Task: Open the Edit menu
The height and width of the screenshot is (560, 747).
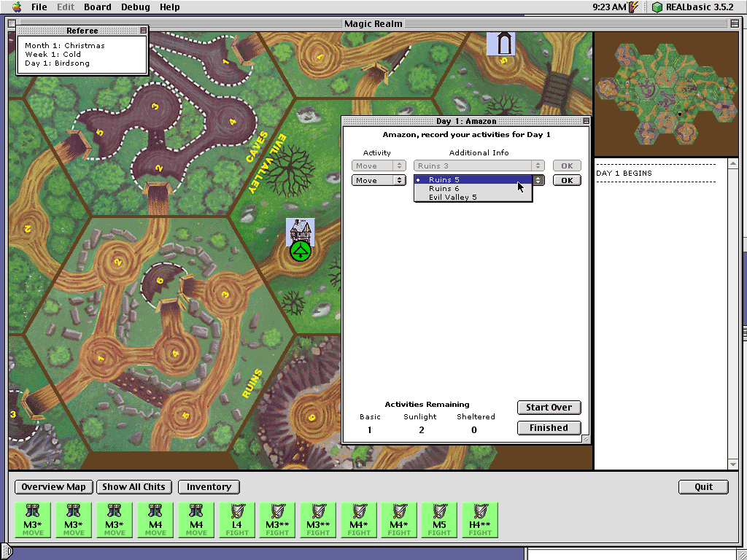Action: pos(66,7)
